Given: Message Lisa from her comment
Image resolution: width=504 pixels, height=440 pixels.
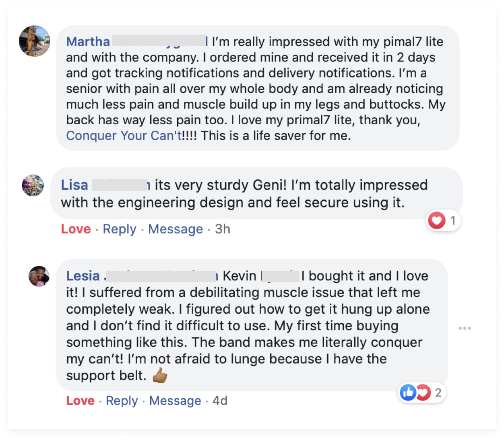Looking at the screenshot, I should point(176,229).
